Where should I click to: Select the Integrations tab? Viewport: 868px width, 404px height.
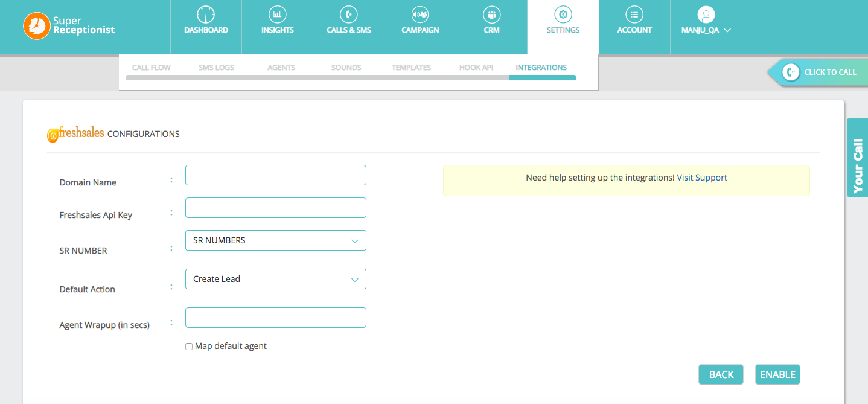[x=541, y=68]
